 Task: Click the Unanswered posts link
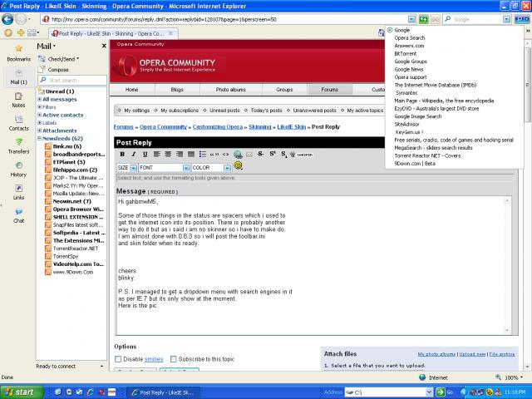314,111
